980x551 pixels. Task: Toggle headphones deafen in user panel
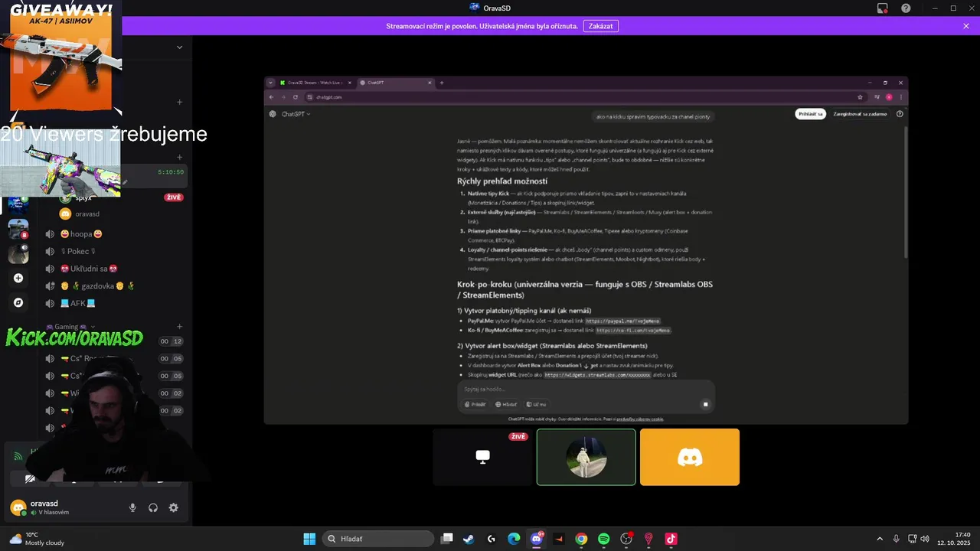coord(153,507)
